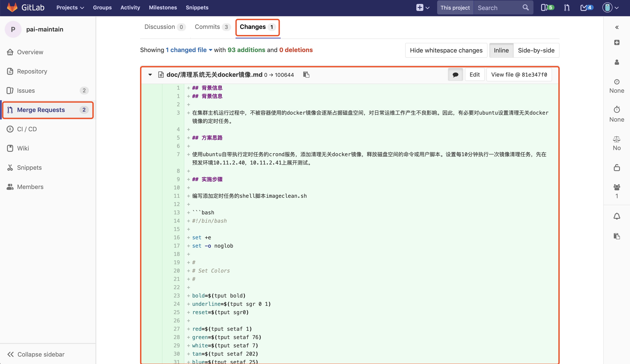Open the Projects dropdown menu

click(x=70, y=7)
